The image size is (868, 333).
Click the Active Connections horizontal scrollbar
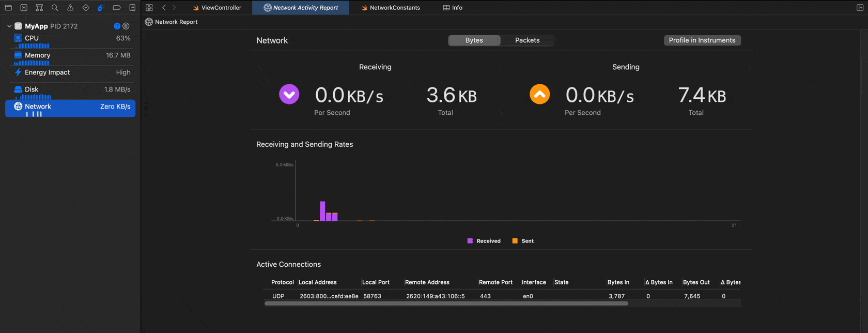pos(446,304)
